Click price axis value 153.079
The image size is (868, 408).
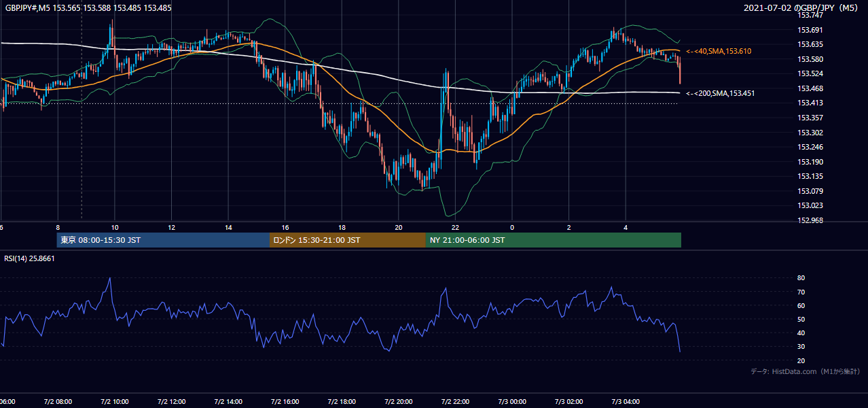coord(810,191)
